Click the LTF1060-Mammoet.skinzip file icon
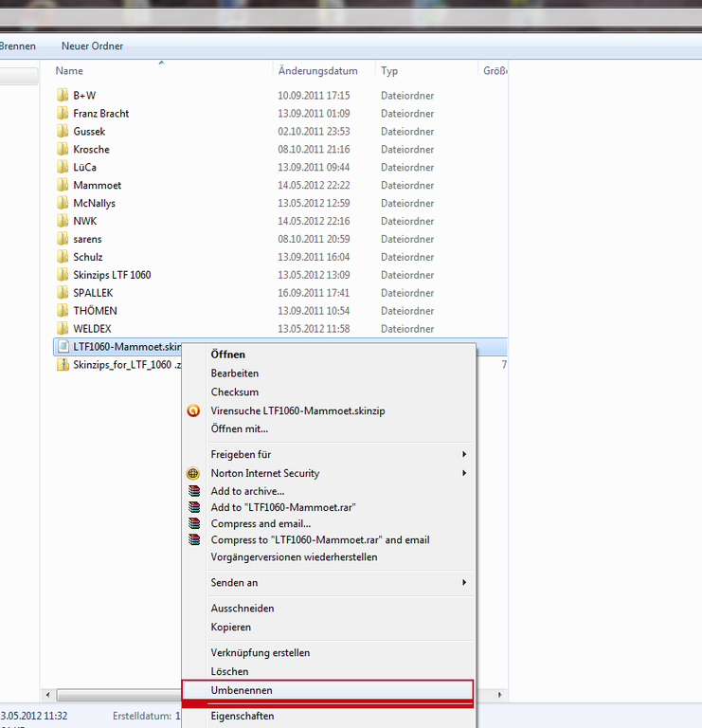 (x=63, y=347)
